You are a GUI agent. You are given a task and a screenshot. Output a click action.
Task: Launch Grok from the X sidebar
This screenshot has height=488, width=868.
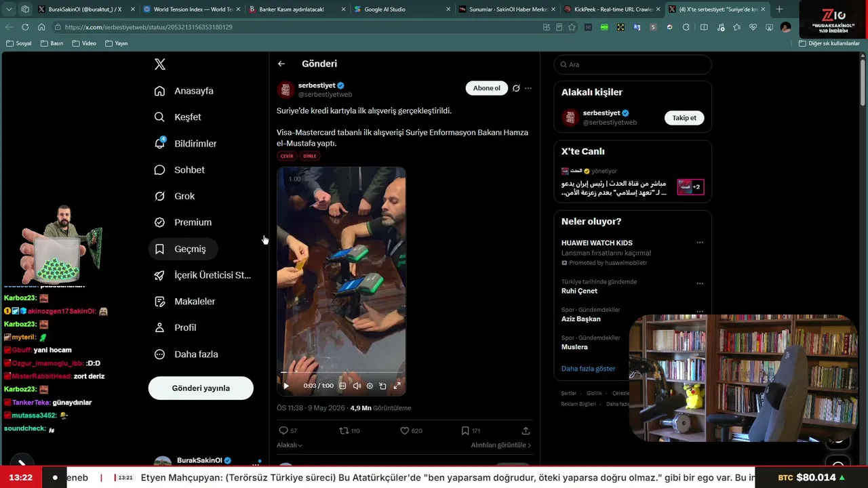(x=175, y=197)
